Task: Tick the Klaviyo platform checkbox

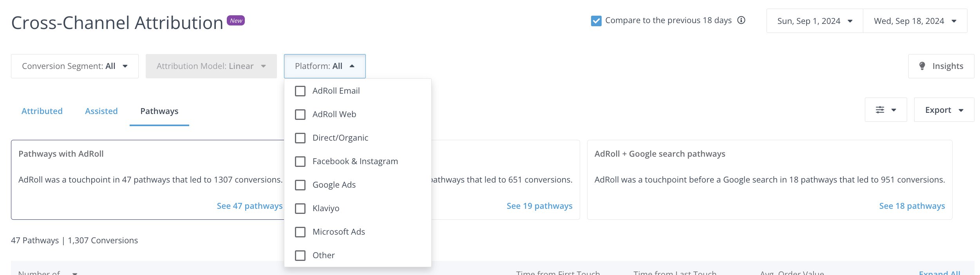Action: click(x=300, y=208)
